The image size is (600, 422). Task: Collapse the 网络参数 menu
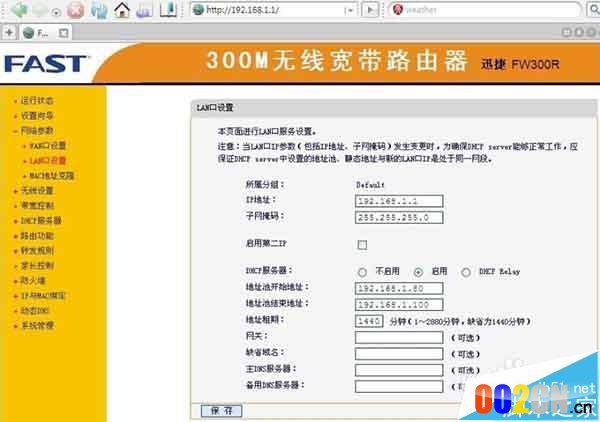click(37, 131)
